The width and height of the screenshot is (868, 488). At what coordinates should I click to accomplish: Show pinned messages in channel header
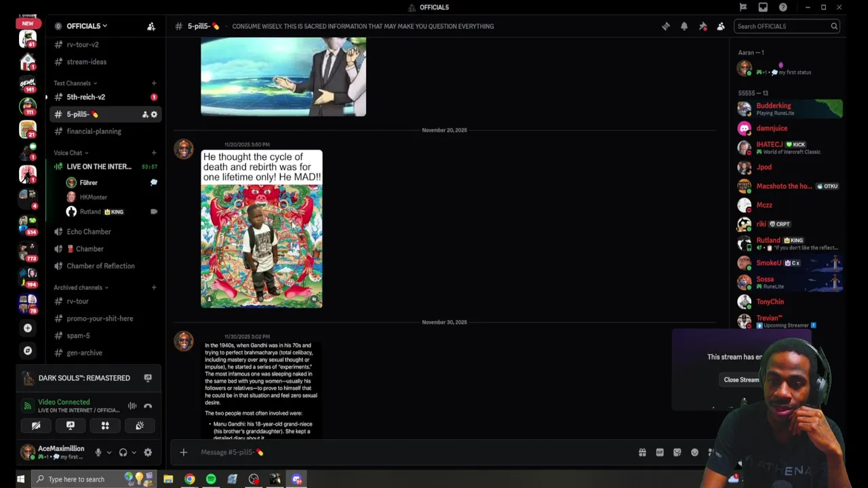[703, 26]
